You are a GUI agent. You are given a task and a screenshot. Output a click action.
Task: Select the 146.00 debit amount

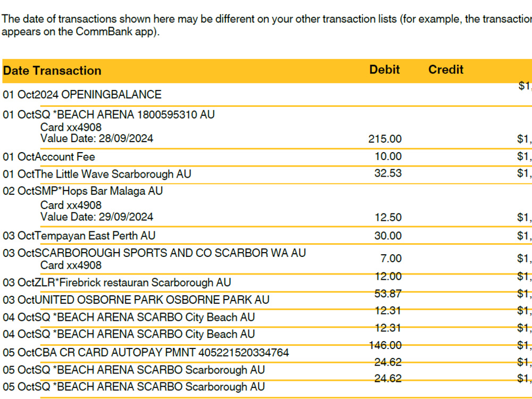tap(385, 345)
